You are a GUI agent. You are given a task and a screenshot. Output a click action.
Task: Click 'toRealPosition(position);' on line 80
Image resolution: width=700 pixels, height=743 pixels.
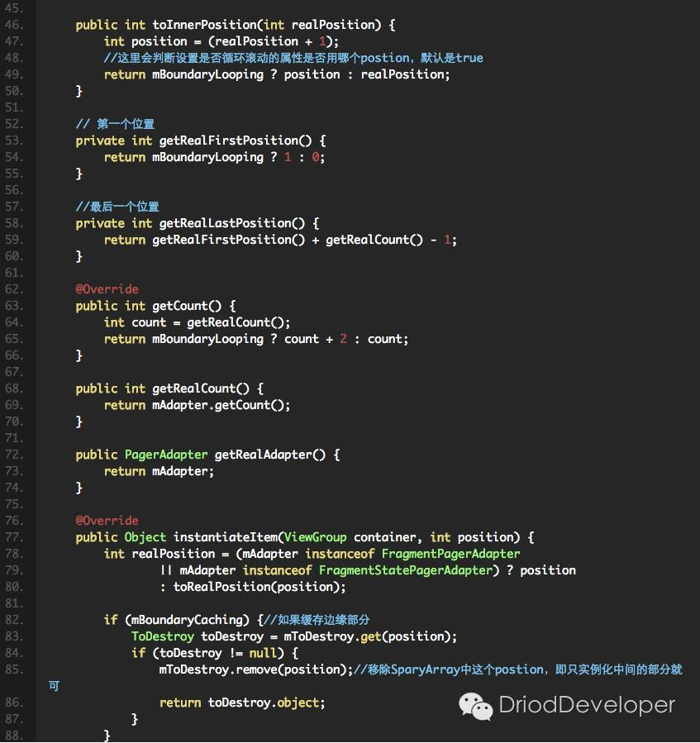[260, 587]
